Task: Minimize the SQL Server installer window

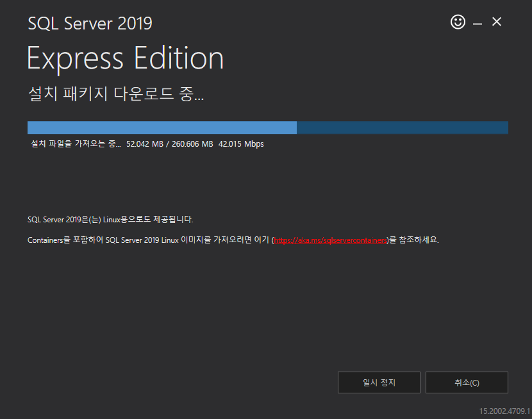Action: click(x=478, y=22)
